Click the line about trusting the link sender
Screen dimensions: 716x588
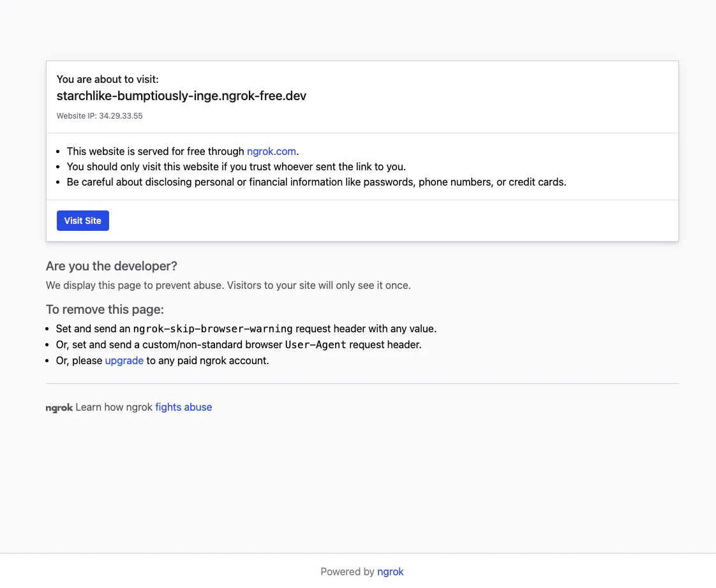pos(236,166)
